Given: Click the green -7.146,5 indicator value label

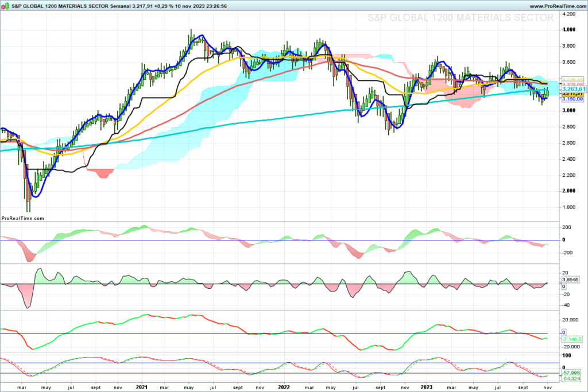Looking at the screenshot, I should 572,339.
